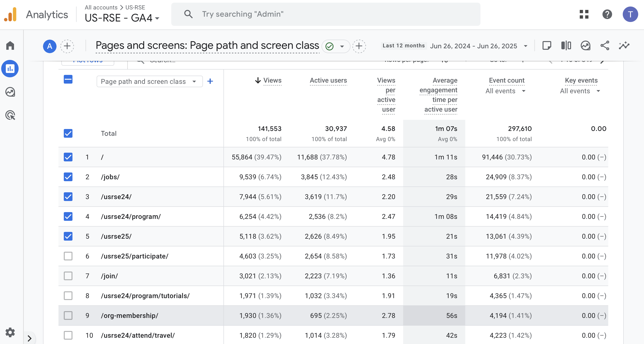This screenshot has height=344, width=644.
Task: Open Key events All events dropdown
Action: (x=580, y=91)
